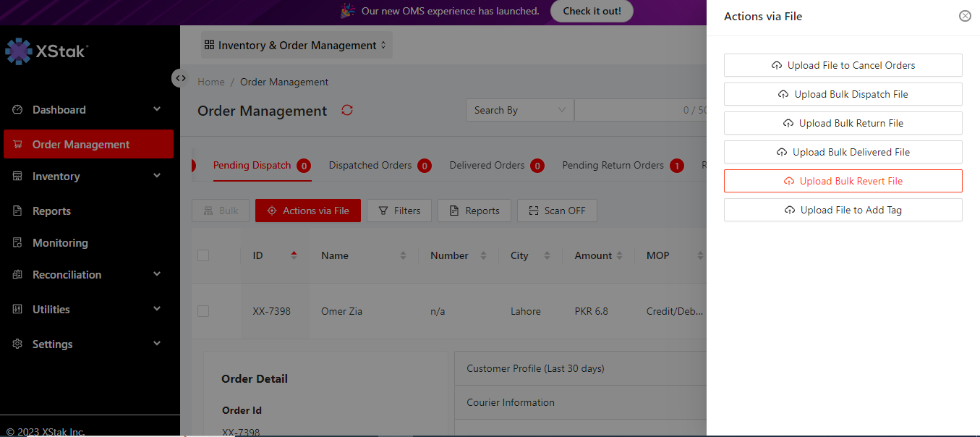Tick the select-all checkbox in table header
Image resolution: width=980 pixels, height=437 pixels.
click(203, 255)
